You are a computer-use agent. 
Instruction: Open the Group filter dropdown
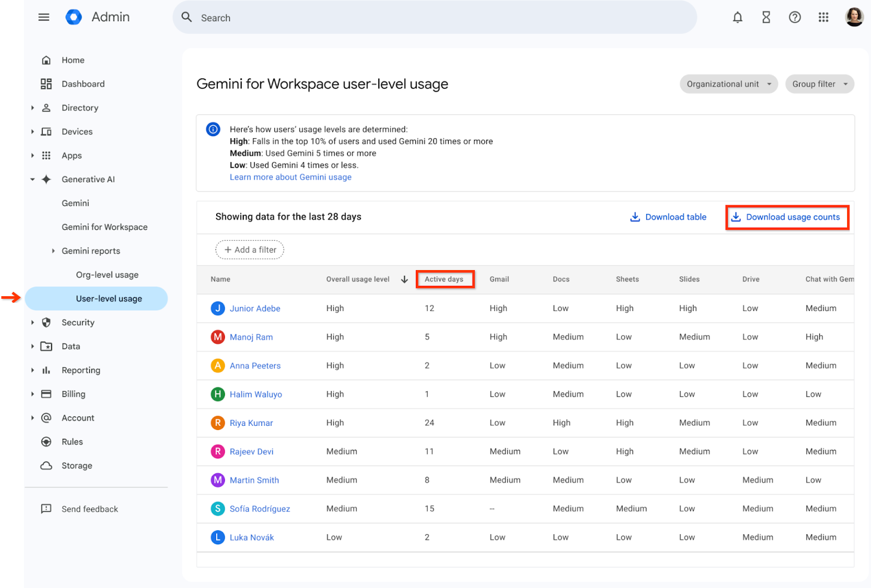(820, 84)
